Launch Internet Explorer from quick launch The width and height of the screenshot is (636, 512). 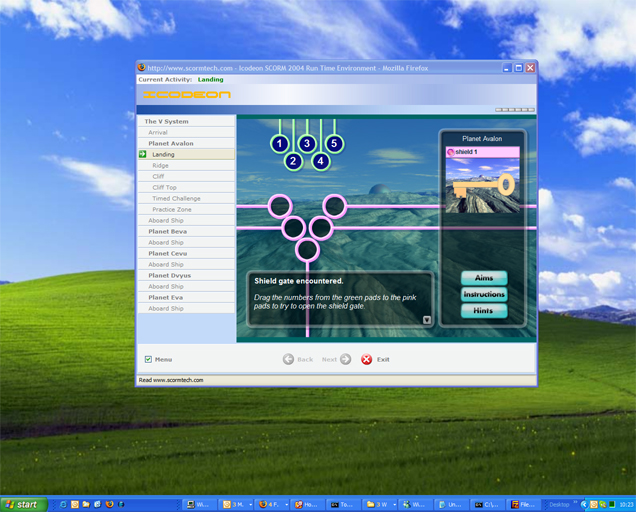pyautogui.click(x=63, y=504)
